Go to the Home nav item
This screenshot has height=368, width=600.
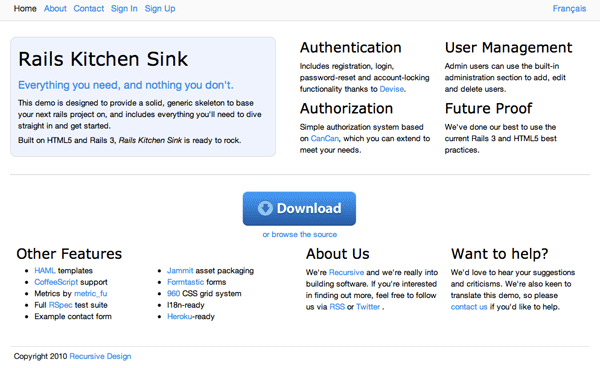tap(25, 8)
